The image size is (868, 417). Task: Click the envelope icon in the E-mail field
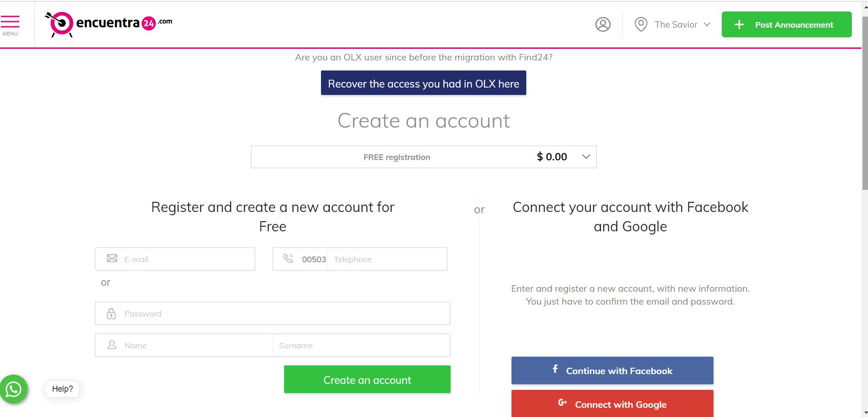tap(112, 258)
